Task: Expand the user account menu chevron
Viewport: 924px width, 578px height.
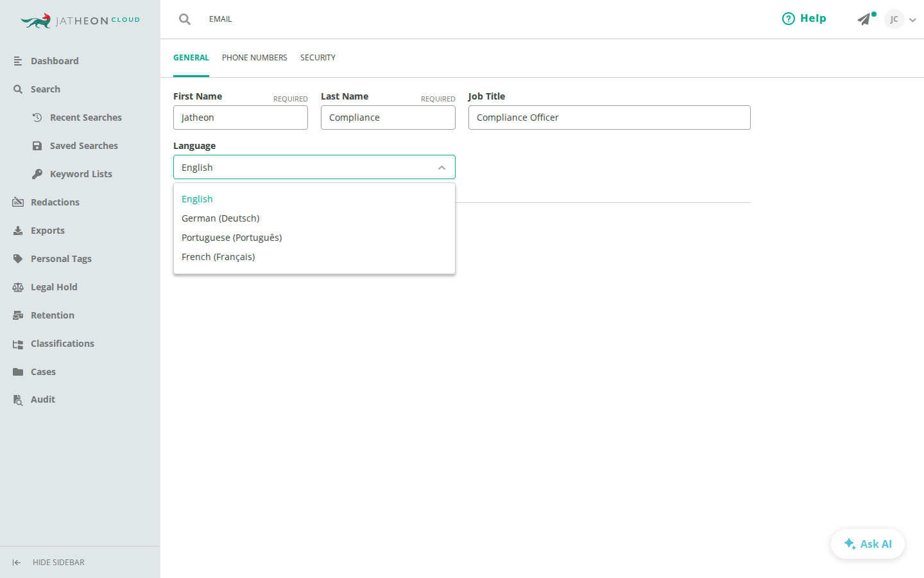Action: (x=912, y=20)
